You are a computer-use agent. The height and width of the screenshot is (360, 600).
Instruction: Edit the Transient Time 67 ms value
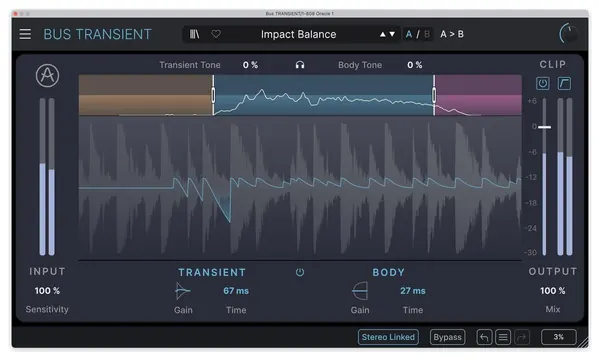[236, 291]
